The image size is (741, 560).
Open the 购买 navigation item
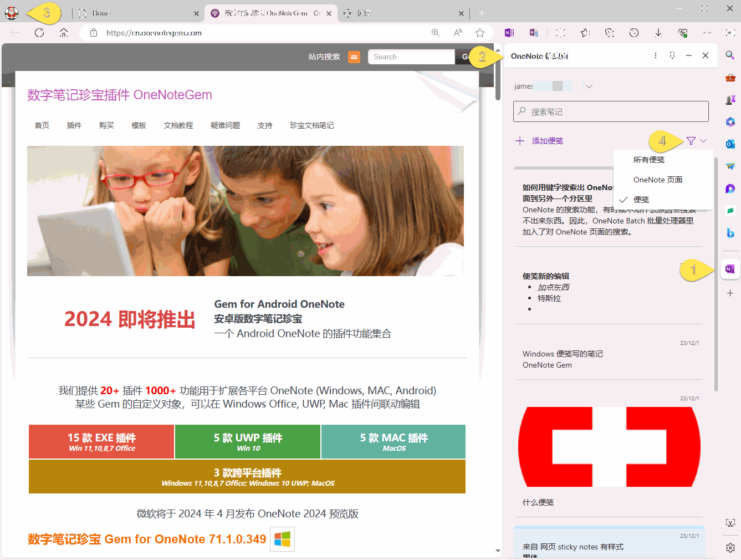(x=106, y=125)
